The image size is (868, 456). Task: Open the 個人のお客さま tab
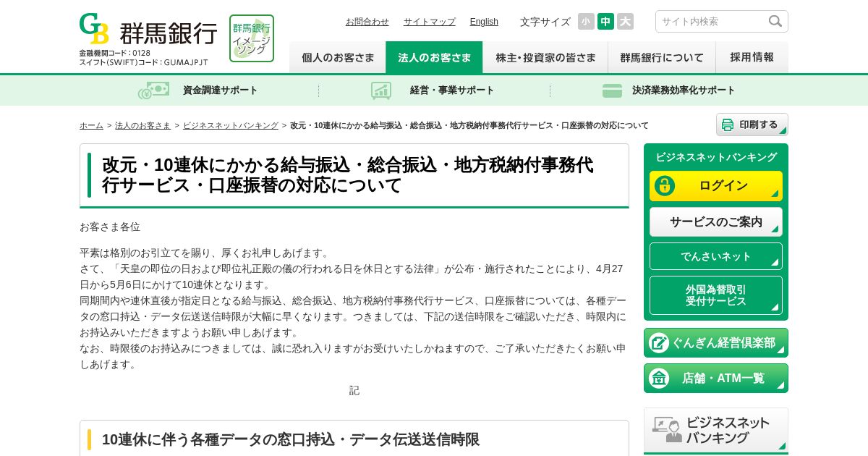[x=338, y=57]
